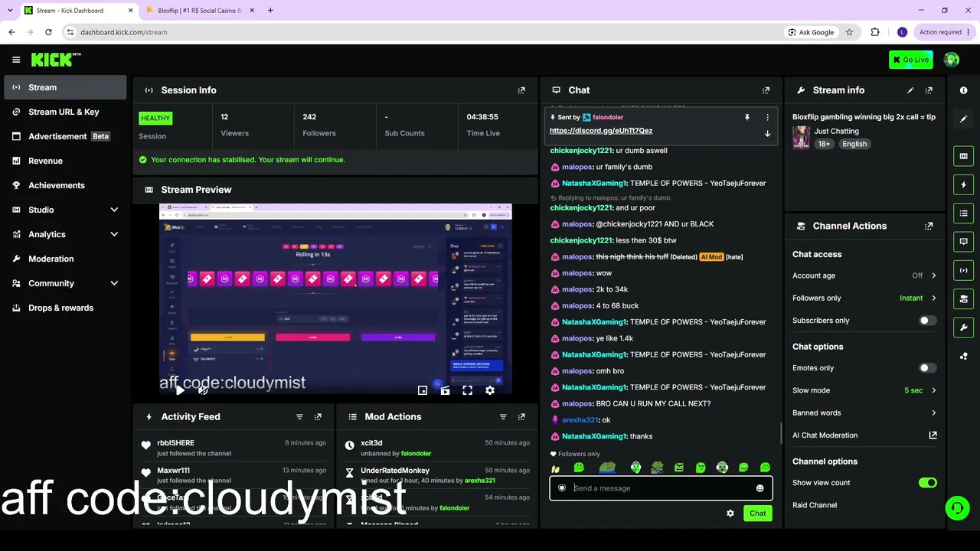Click the chat bubble icon in the right sidebar
The image size is (980, 551).
[x=964, y=241]
